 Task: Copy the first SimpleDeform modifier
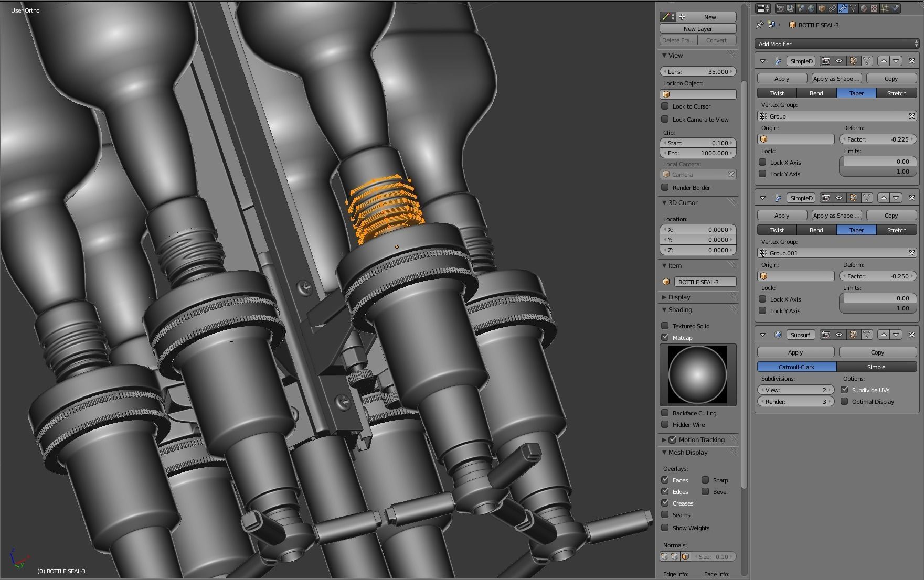coord(891,79)
